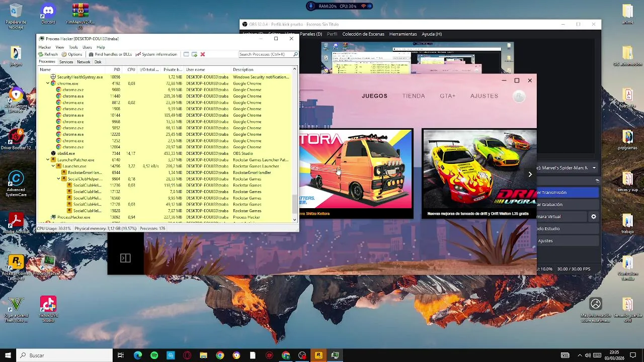The width and height of the screenshot is (644, 362).
Task: Select the obs64.exe process row
Action: tap(165, 153)
